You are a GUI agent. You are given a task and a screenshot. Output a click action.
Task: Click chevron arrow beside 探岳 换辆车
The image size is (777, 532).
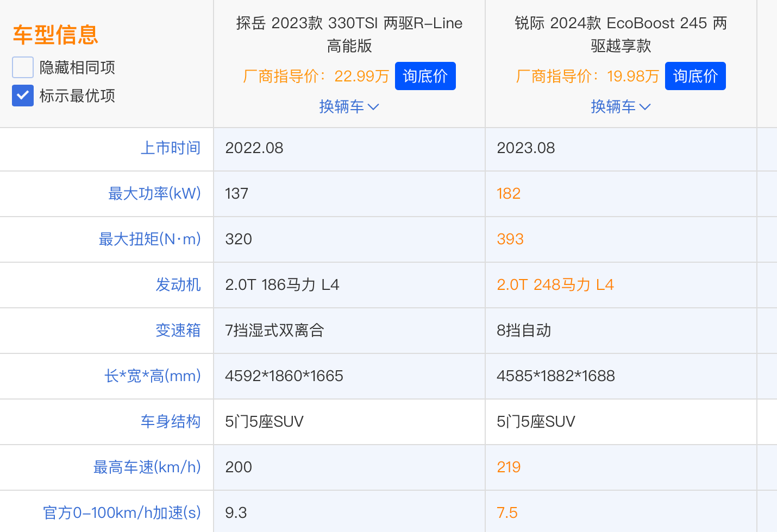[x=373, y=107]
